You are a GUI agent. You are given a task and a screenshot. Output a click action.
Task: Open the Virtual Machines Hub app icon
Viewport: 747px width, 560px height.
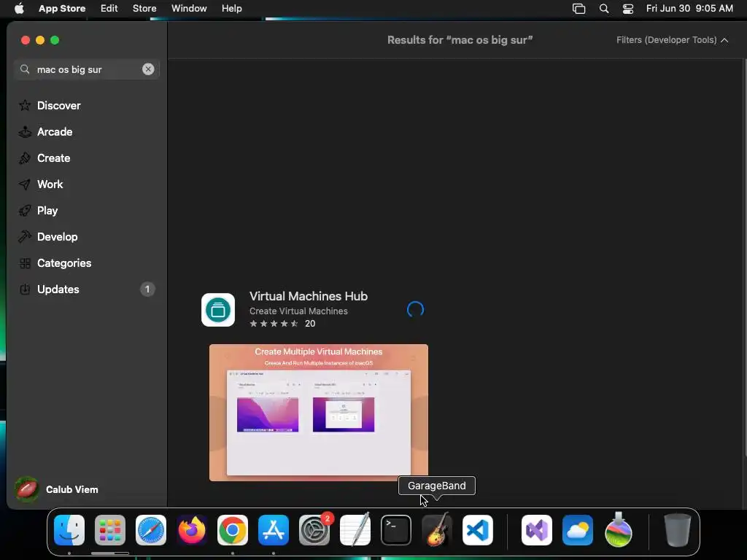218,310
